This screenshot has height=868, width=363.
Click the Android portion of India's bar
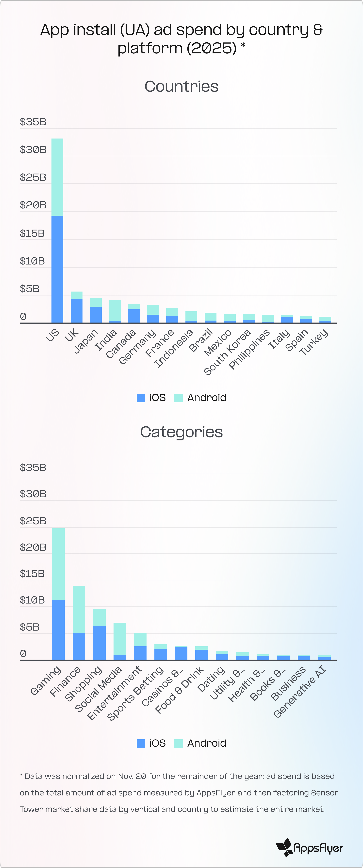(115, 310)
